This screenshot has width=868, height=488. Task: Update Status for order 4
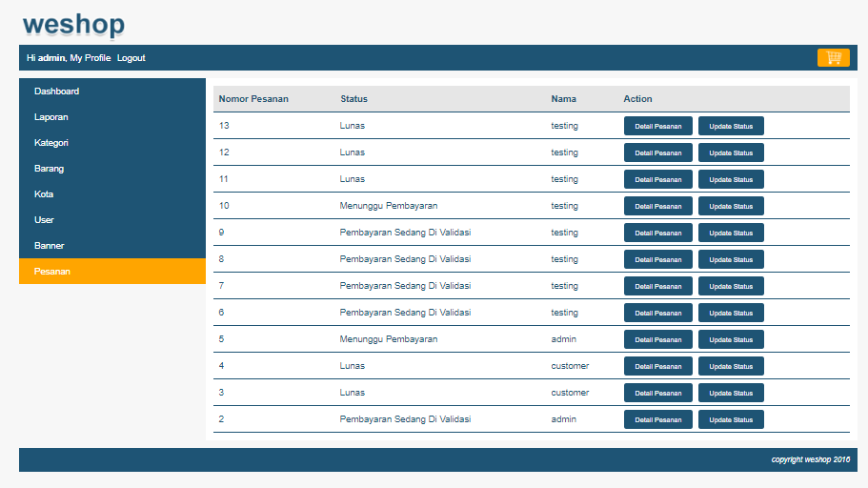(731, 366)
